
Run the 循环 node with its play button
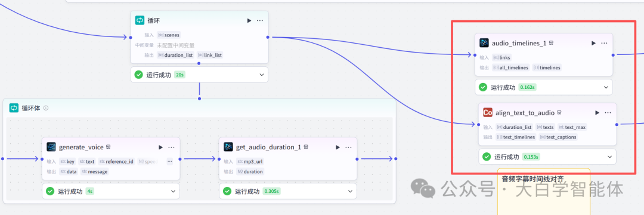249,20
